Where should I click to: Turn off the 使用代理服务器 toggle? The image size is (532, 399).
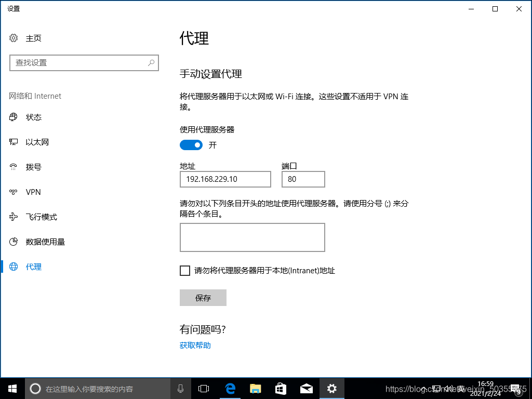[191, 145]
